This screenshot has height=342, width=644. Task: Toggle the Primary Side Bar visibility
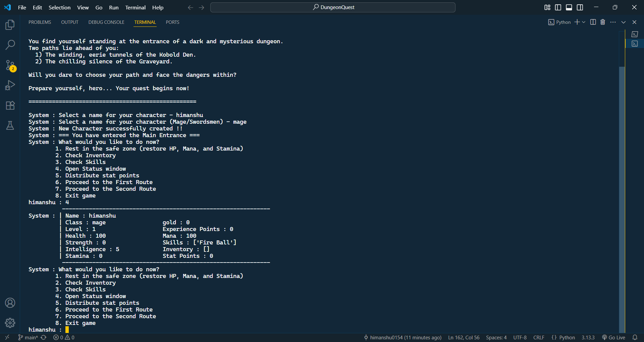(558, 7)
